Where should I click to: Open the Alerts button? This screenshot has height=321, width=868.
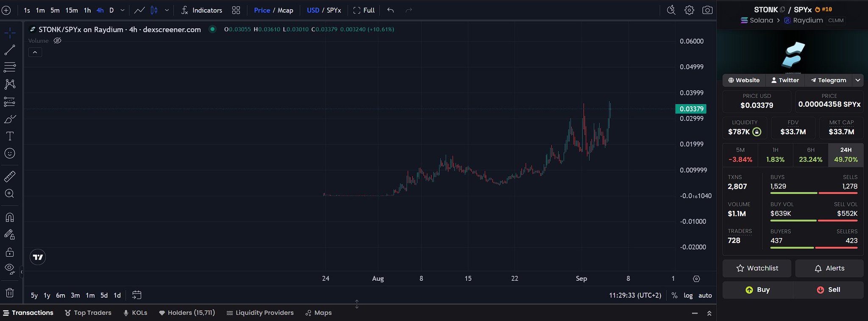(x=829, y=268)
